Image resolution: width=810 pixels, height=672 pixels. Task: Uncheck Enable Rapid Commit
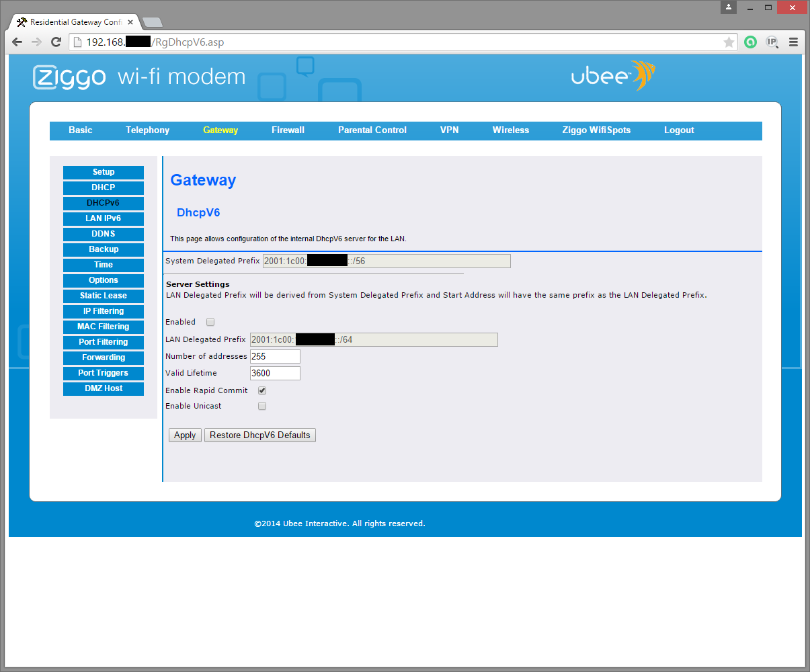tap(262, 390)
